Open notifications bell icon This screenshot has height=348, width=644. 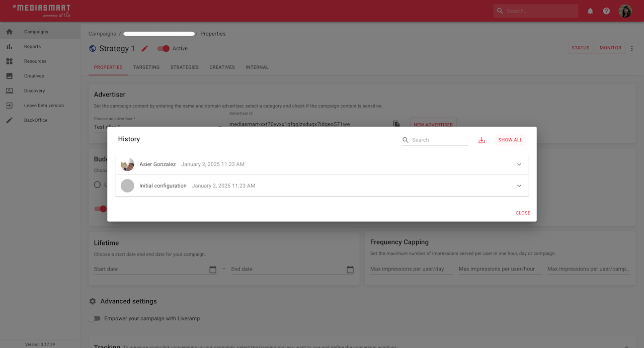591,11
